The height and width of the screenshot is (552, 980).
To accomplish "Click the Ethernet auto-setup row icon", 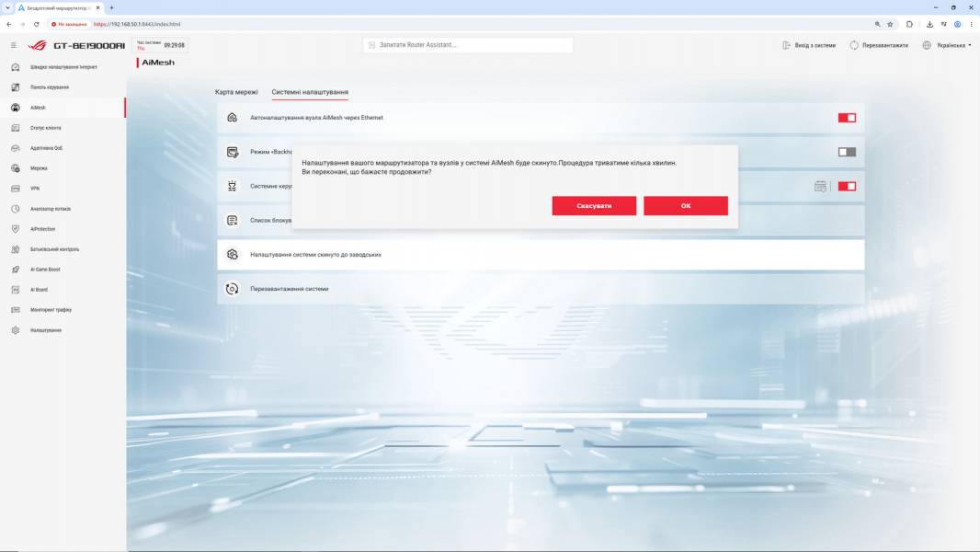I will tap(232, 118).
